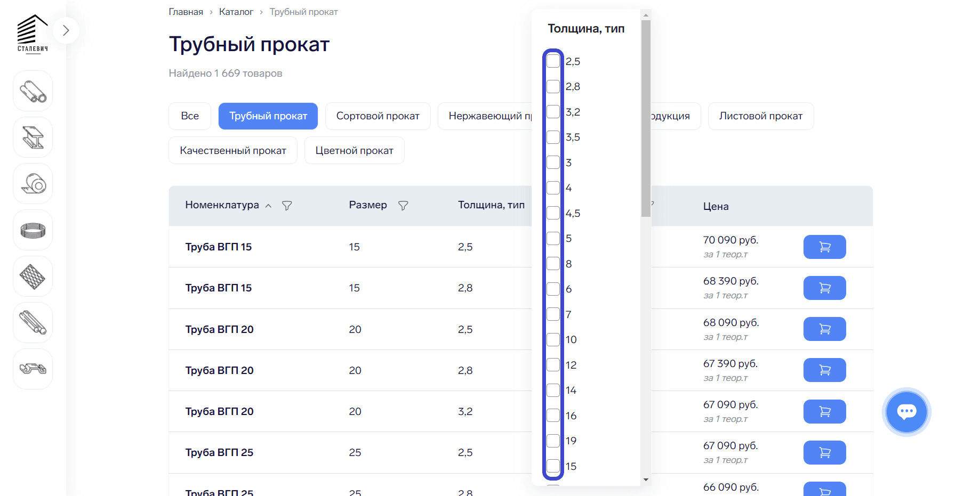The width and height of the screenshot is (980, 496).
Task: Check the 3 thickness filter
Action: (553, 162)
